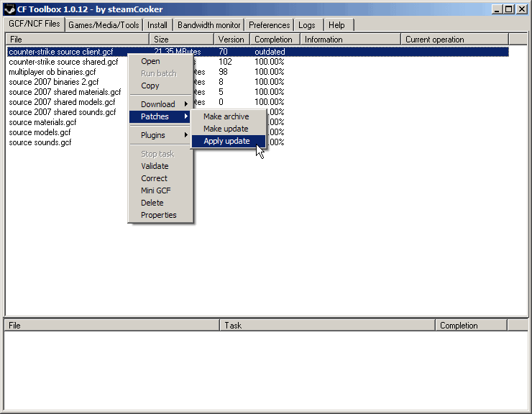Select counter-strike source client.gcf row
532x414 pixels.
point(258,52)
